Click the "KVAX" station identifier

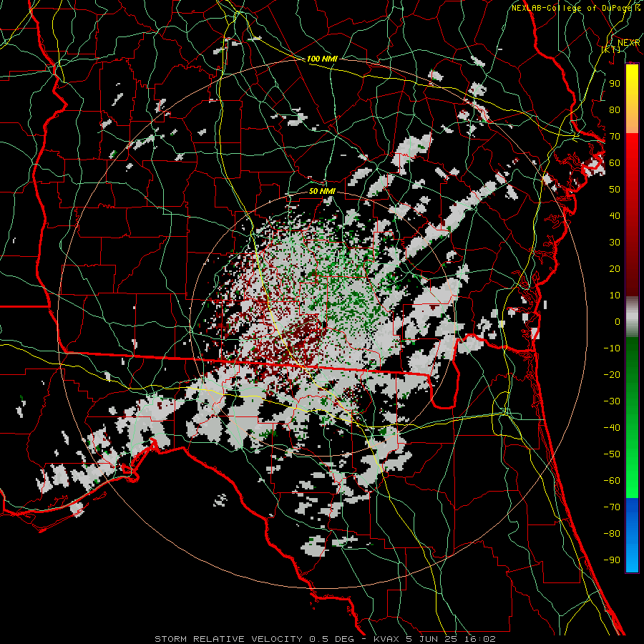386,639
